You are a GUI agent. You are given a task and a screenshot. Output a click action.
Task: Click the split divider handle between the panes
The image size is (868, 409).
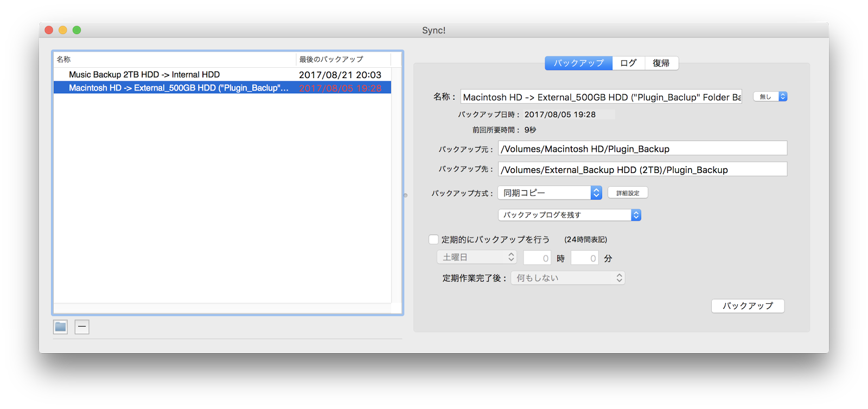click(x=405, y=195)
